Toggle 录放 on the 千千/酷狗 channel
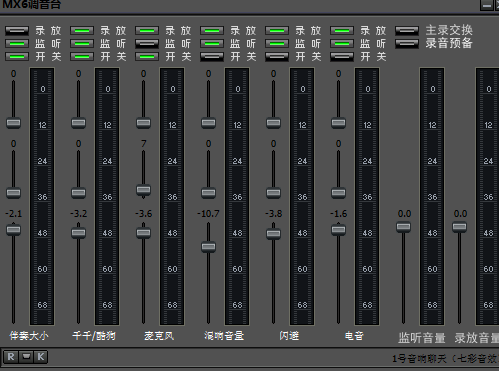 point(82,31)
